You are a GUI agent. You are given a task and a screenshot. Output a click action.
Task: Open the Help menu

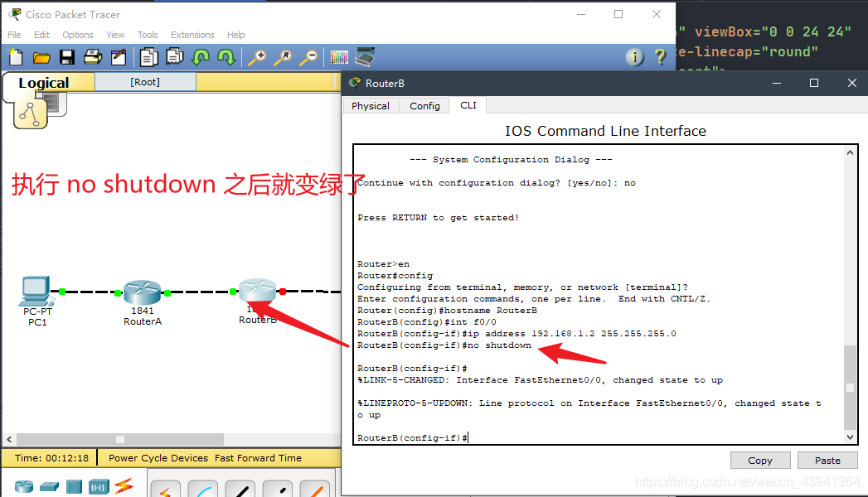click(235, 35)
